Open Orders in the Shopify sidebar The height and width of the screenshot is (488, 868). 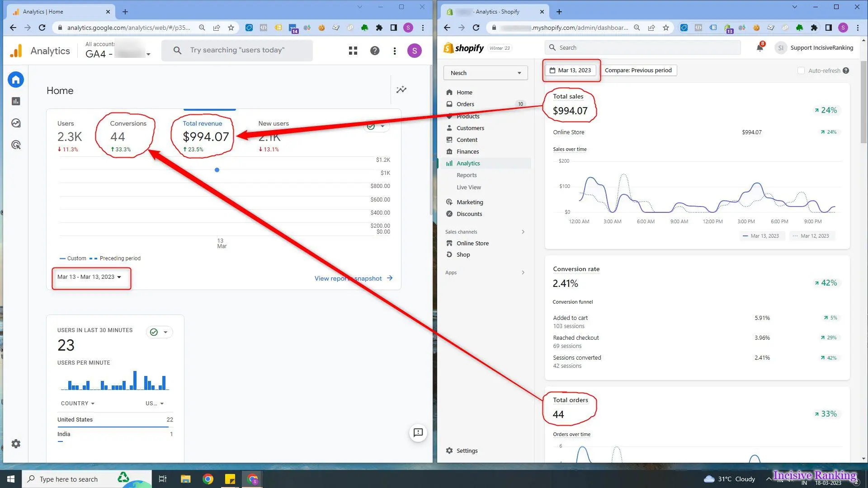465,104
